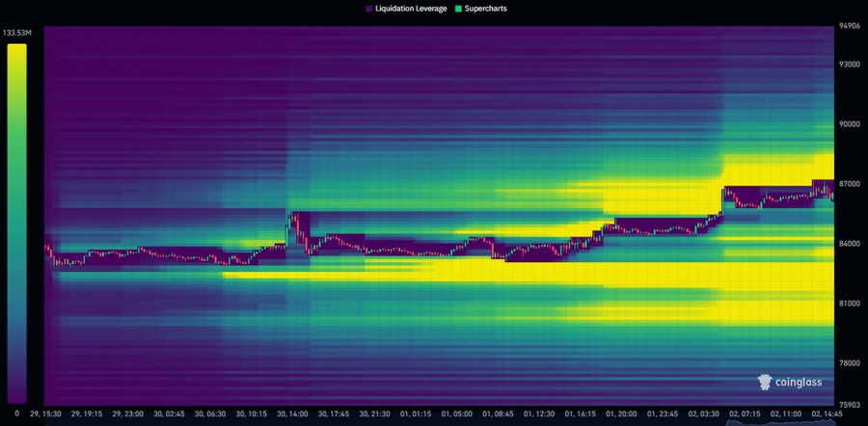The height and width of the screenshot is (426, 868).
Task: Click the color scale gradient bar
Action: pos(16,224)
